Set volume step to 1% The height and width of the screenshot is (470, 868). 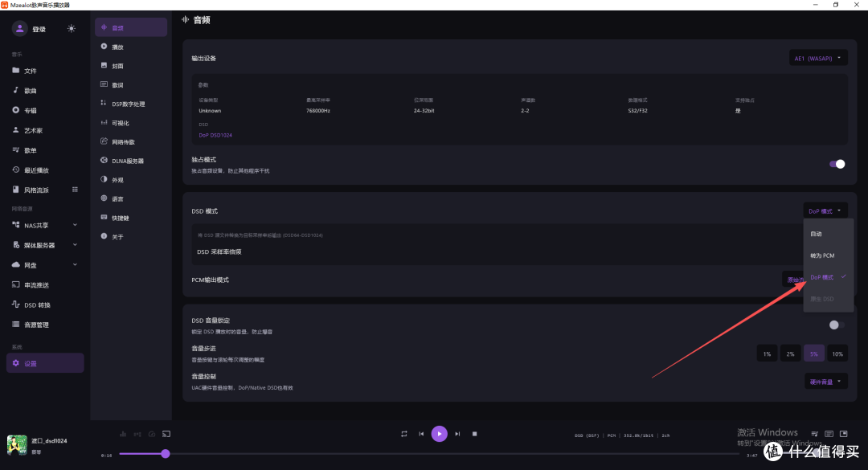768,354
